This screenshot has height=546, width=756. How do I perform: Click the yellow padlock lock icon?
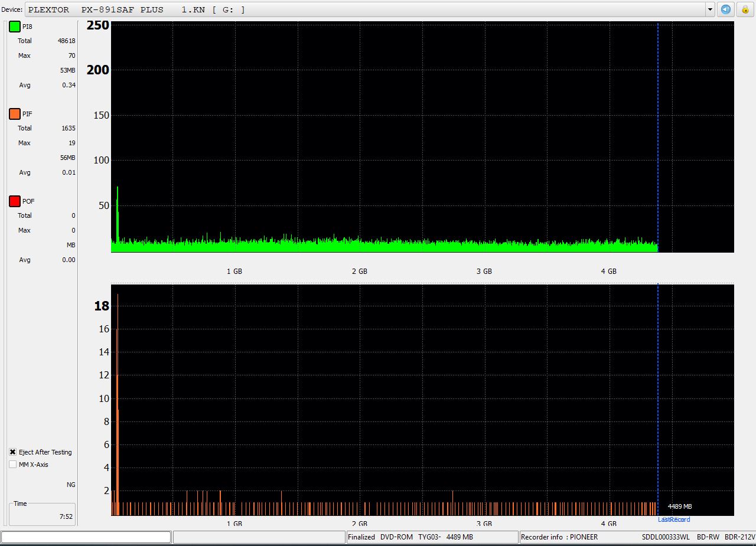point(745,9)
